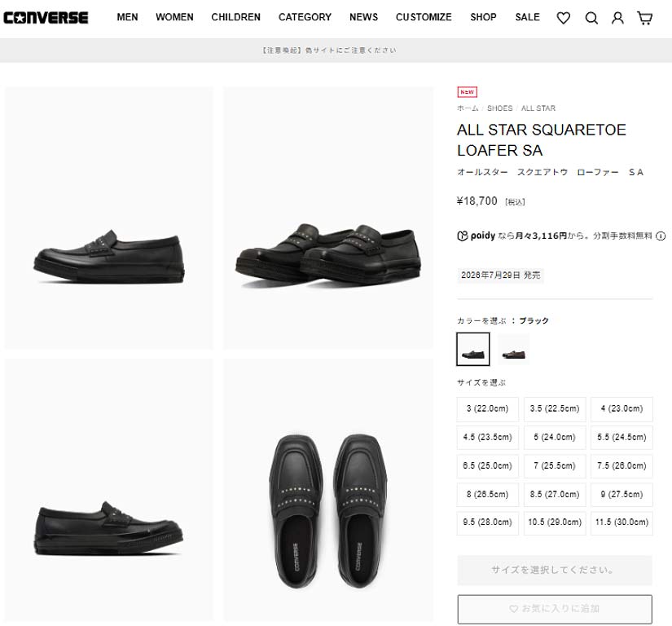Open the favorites heart icon in header

pos(563,18)
